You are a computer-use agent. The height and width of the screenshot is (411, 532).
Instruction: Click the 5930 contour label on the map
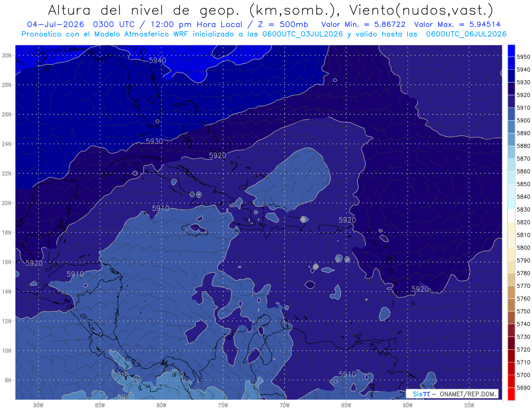tap(154, 141)
